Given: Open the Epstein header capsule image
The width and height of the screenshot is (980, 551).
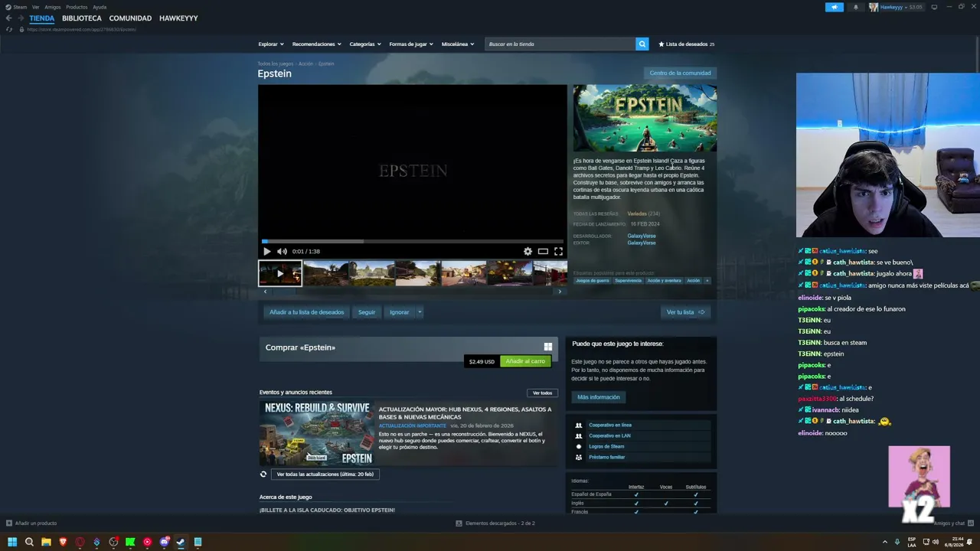Looking at the screenshot, I should [645, 118].
